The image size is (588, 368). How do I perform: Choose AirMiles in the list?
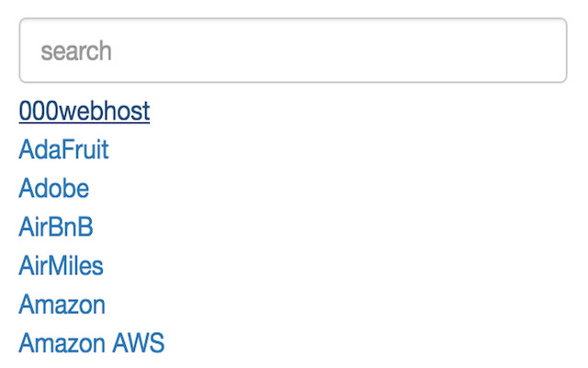tap(61, 266)
